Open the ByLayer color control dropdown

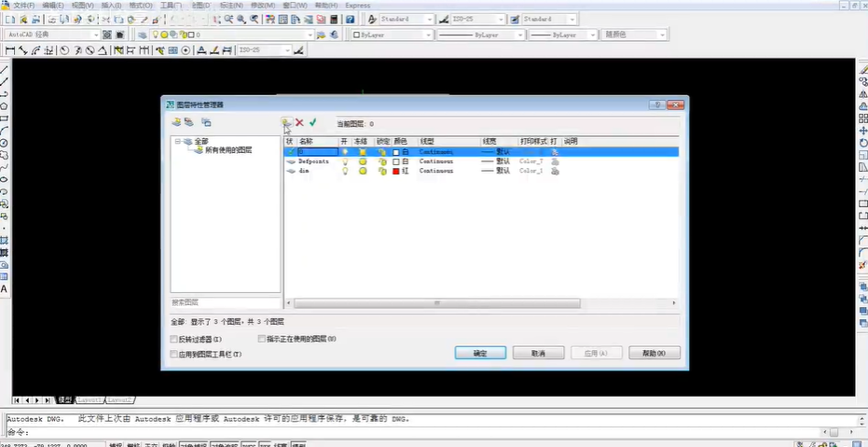(x=428, y=35)
